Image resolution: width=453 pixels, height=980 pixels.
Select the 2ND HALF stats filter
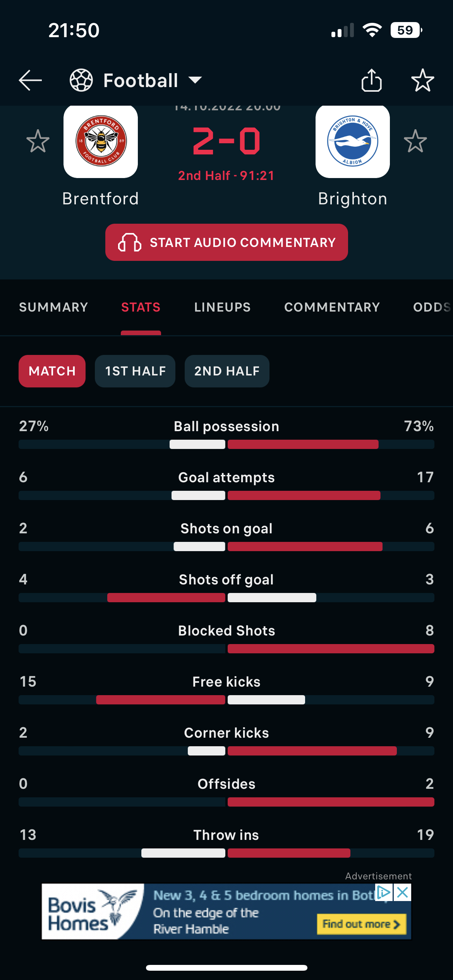coord(227,371)
